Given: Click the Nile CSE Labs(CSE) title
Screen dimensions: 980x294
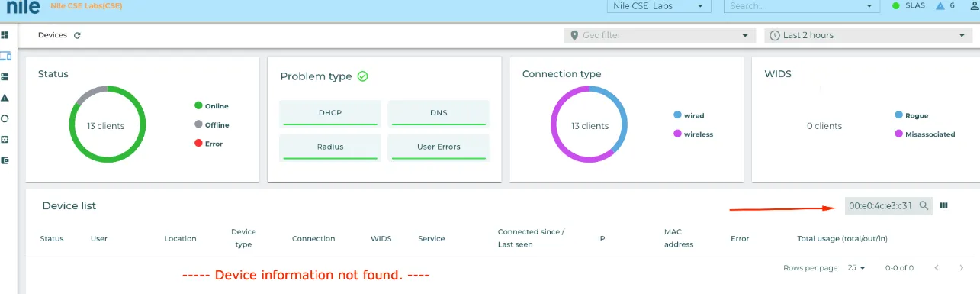Looking at the screenshot, I should click(x=85, y=6).
